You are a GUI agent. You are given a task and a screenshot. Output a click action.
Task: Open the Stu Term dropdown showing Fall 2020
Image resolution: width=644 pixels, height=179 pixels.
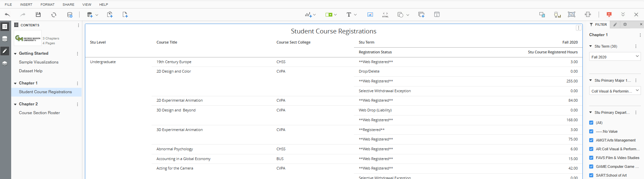pyautogui.click(x=615, y=57)
